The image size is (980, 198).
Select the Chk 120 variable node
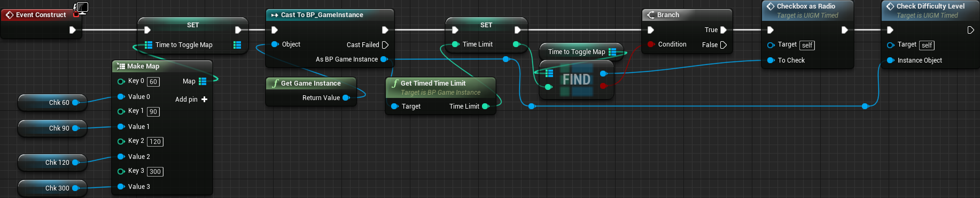click(52, 163)
